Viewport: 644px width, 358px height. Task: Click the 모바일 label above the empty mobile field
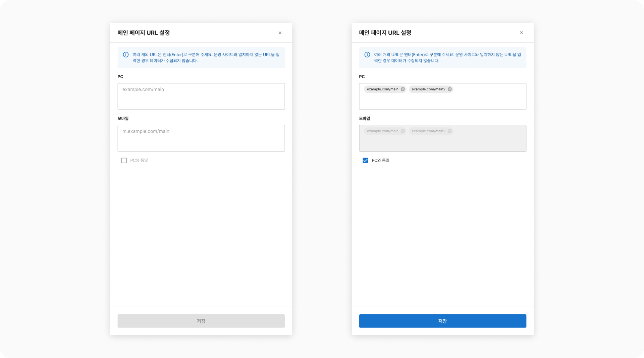(x=123, y=119)
